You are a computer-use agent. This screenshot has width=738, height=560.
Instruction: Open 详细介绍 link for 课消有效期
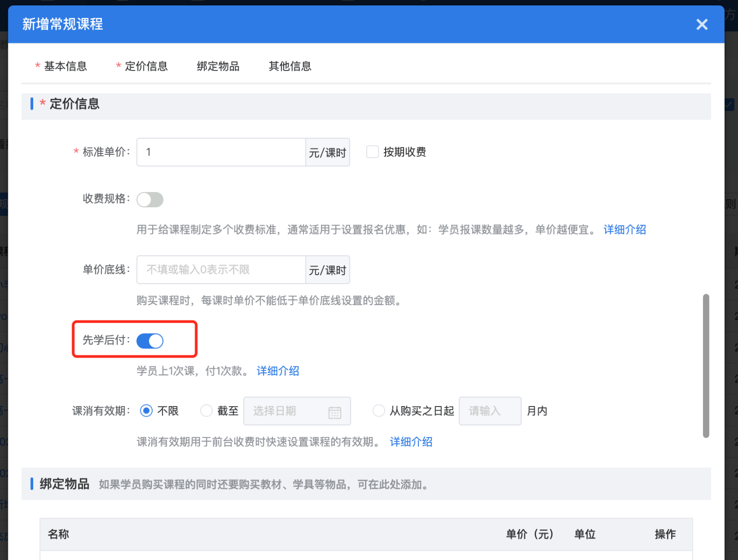tap(411, 442)
